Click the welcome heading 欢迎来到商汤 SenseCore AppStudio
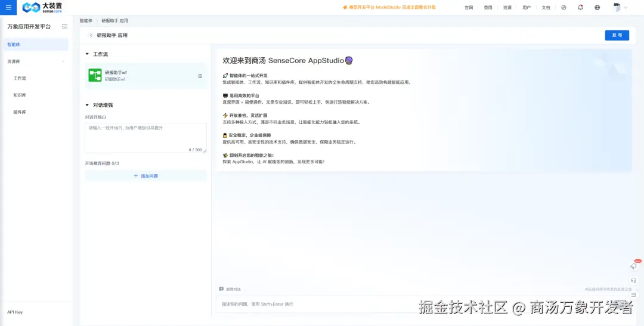644x326 pixels. pyautogui.click(x=287, y=60)
